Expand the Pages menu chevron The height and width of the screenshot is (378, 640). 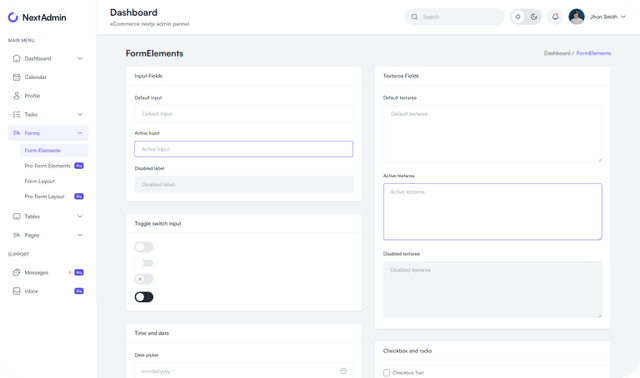tap(80, 235)
